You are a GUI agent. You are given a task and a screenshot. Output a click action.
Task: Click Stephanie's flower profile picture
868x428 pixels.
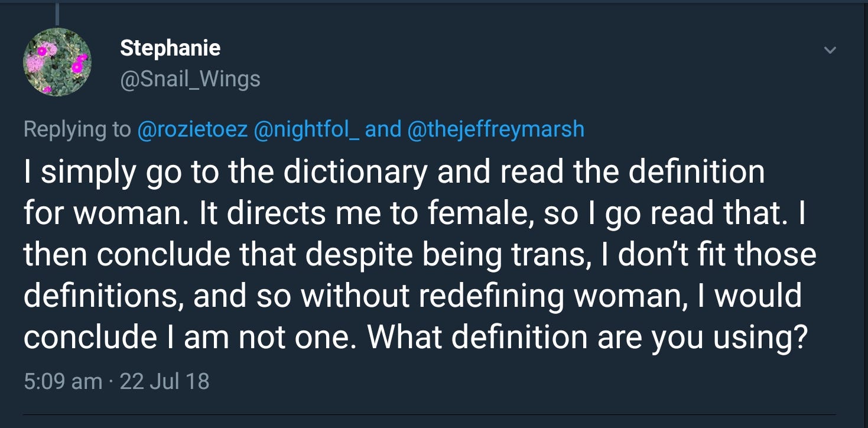point(57,62)
